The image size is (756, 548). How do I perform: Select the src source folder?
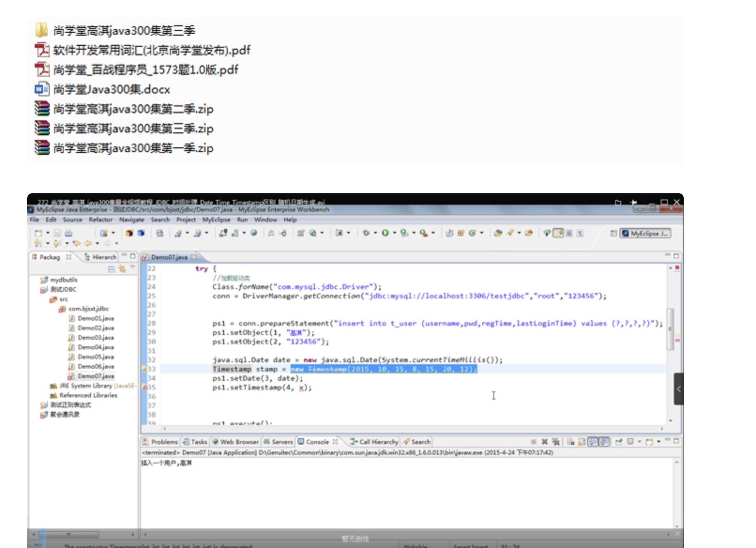point(59,299)
